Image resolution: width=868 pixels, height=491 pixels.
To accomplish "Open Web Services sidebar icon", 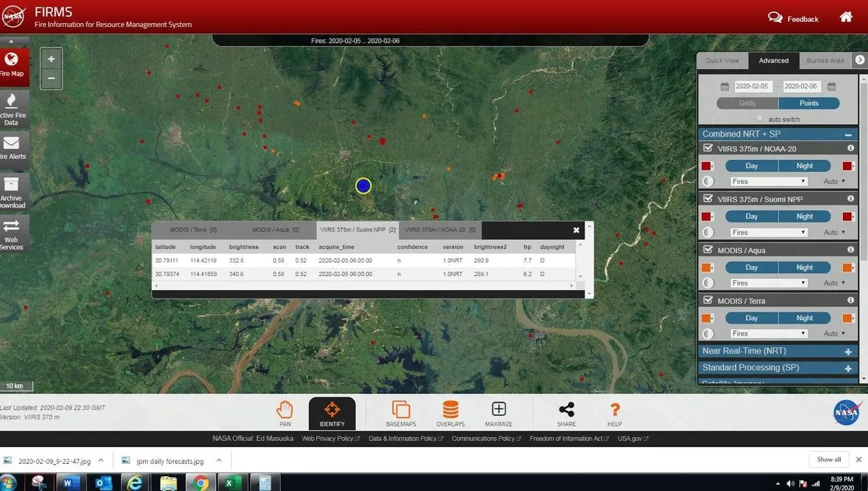I will (x=12, y=233).
